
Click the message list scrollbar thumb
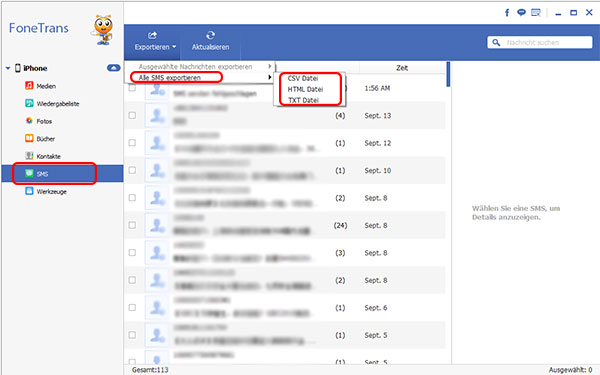(x=448, y=74)
